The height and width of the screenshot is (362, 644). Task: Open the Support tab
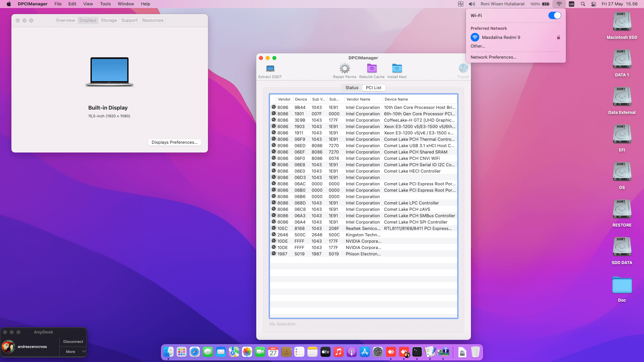click(129, 20)
